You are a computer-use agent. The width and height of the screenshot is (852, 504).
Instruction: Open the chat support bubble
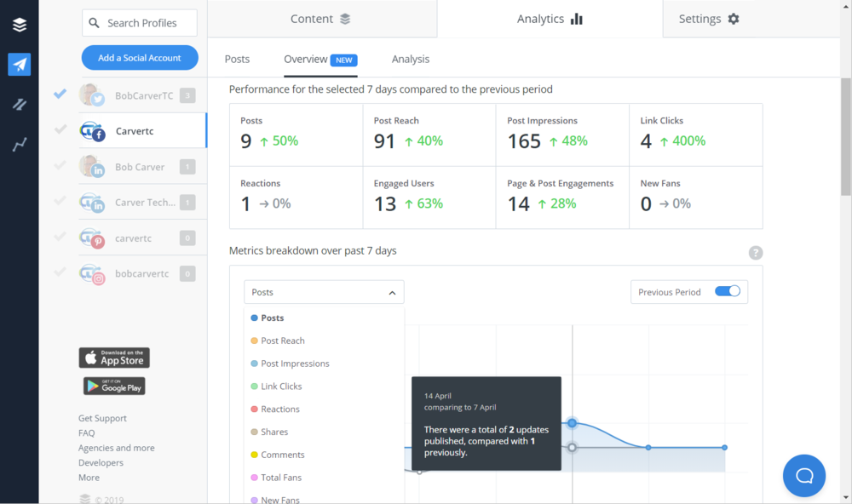804,476
